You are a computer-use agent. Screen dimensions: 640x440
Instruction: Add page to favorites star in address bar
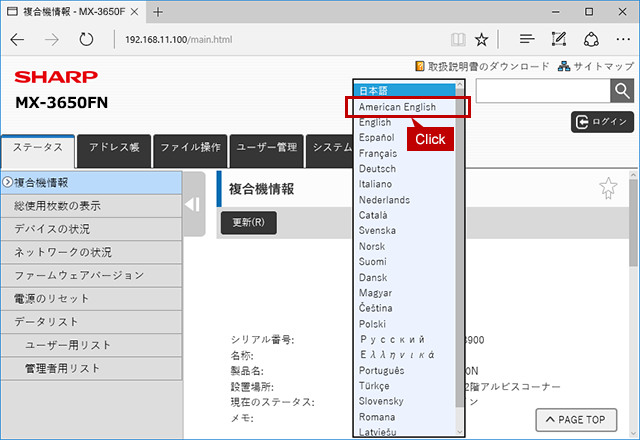point(482,40)
